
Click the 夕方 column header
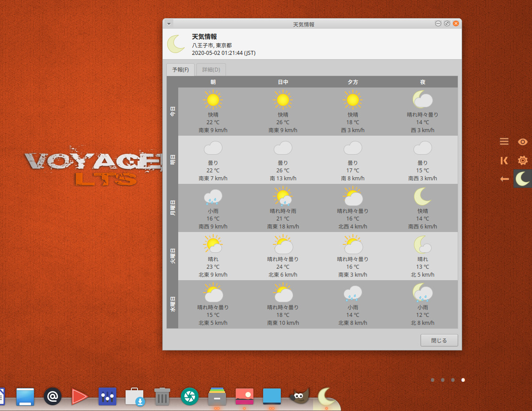352,82
